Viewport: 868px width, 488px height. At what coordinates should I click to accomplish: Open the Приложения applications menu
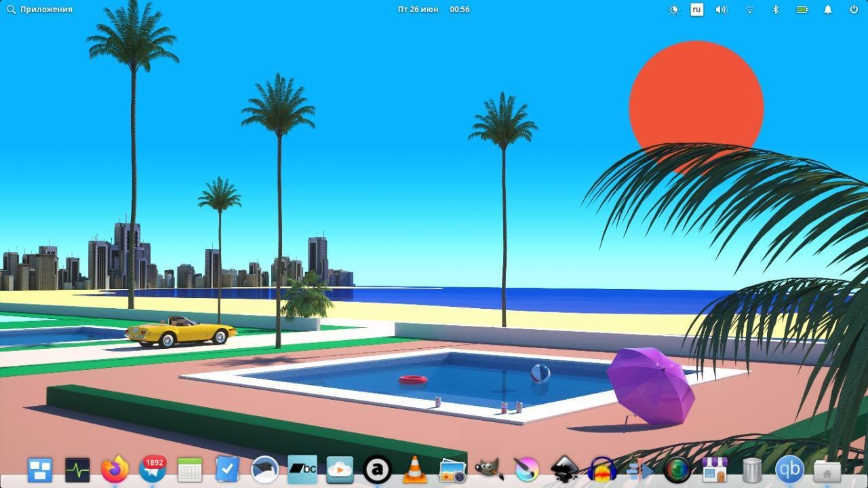[39, 10]
